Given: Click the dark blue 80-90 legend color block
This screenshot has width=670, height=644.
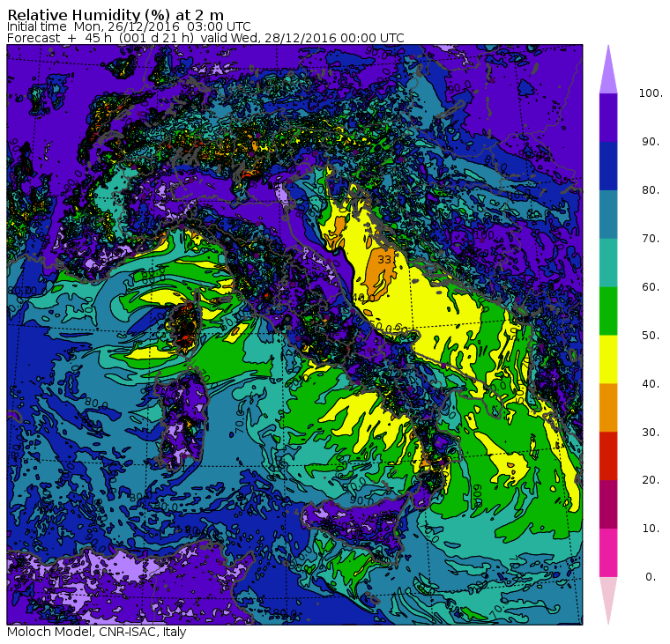Looking at the screenshot, I should (608, 166).
